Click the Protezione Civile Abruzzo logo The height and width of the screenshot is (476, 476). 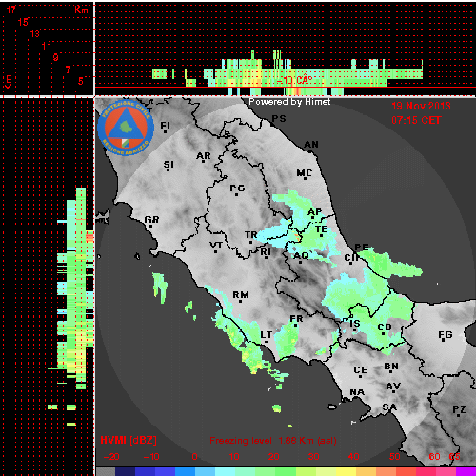point(126,128)
